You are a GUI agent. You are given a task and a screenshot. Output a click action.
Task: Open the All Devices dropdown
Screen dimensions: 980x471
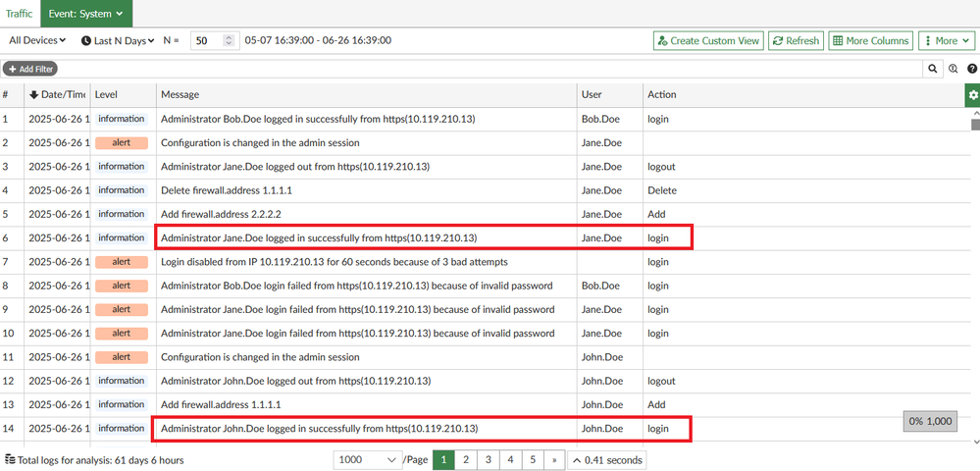pos(37,40)
